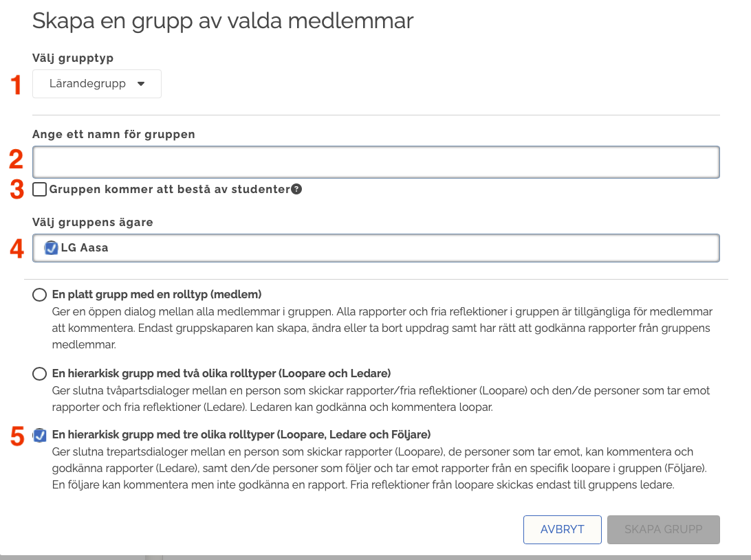Image resolution: width=751 pixels, height=560 pixels.
Task: Click the LG Aasa owner name text
Action: tap(85, 248)
